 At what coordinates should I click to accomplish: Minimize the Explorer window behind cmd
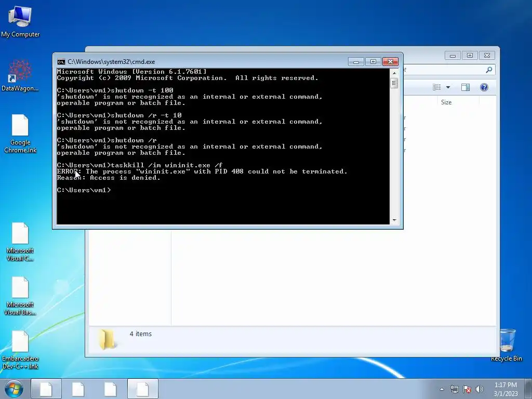[x=453, y=55]
